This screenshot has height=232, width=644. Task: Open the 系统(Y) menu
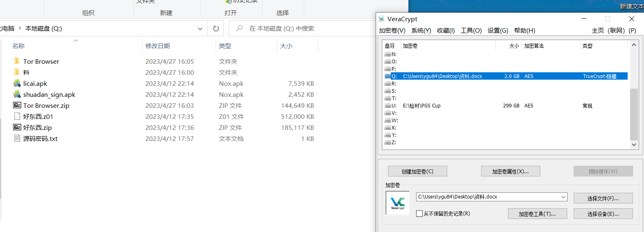[x=421, y=31]
